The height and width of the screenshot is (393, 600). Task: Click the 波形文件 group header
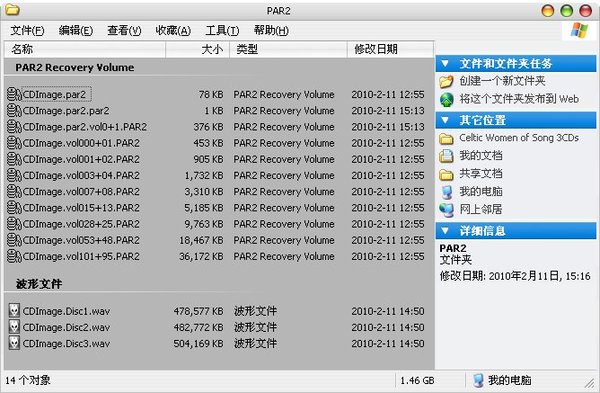pyautogui.click(x=39, y=284)
